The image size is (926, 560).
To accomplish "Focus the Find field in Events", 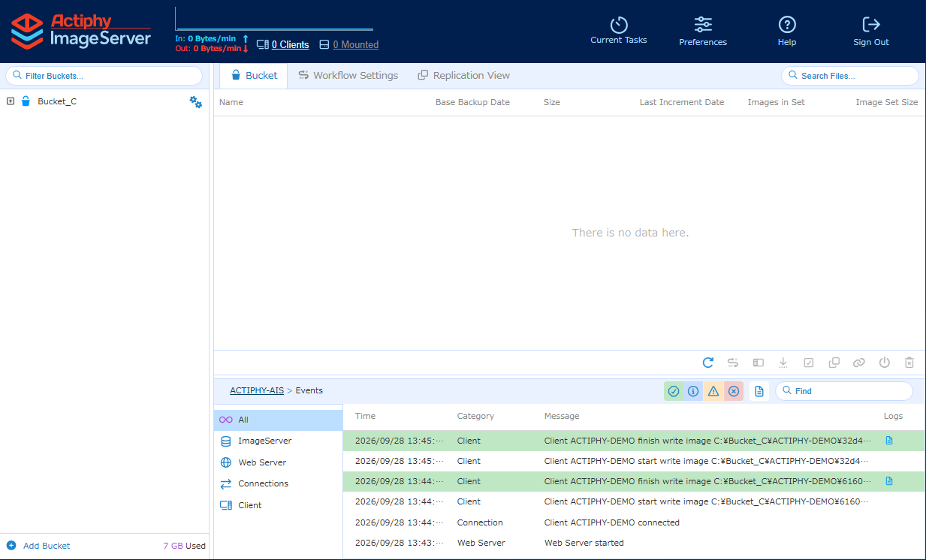I will click(843, 391).
